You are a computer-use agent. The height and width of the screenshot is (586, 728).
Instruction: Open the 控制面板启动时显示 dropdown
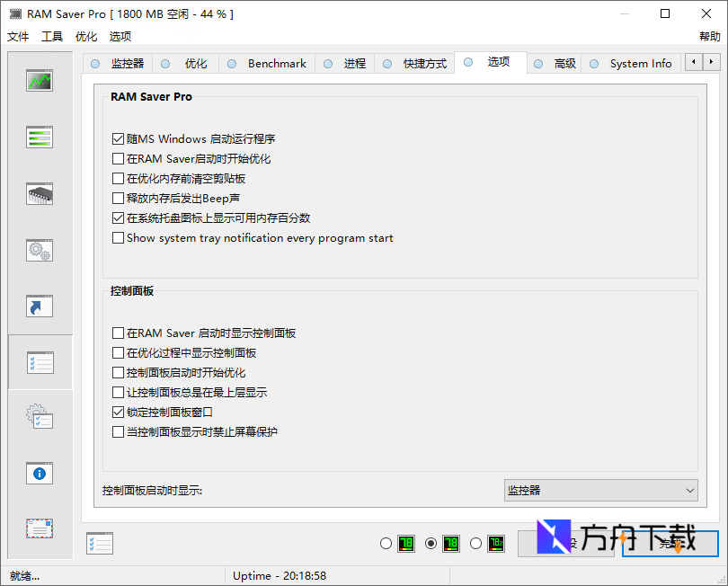tap(688, 490)
